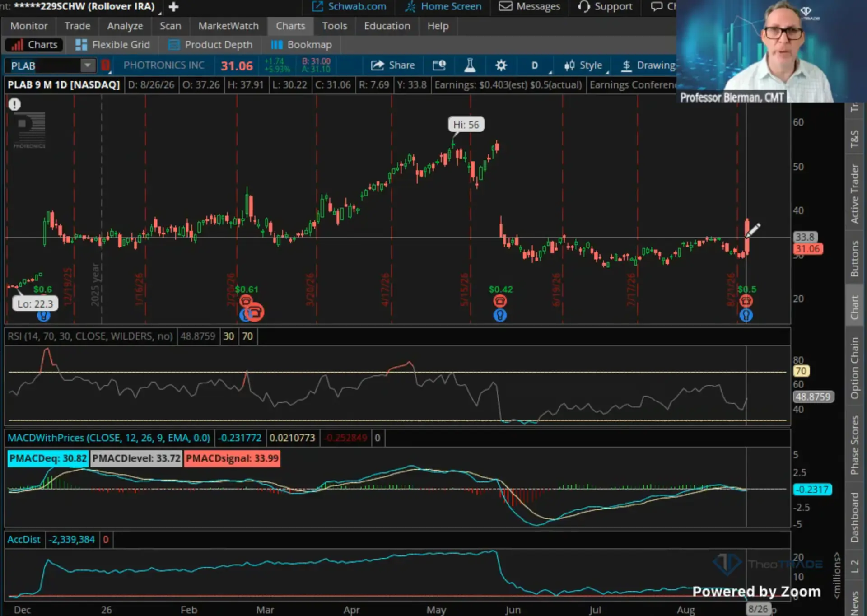Click the Photronics company logo on chart

pyautogui.click(x=29, y=130)
